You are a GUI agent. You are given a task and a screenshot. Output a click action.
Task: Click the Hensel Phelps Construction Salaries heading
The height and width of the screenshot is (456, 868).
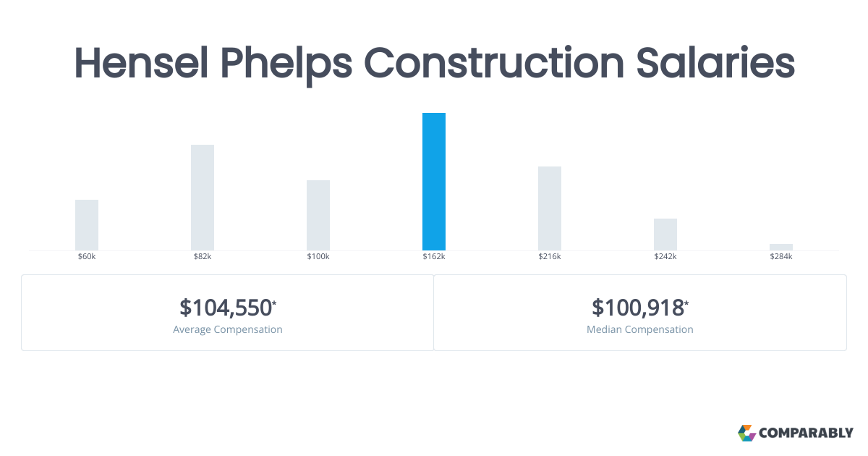pos(434,64)
